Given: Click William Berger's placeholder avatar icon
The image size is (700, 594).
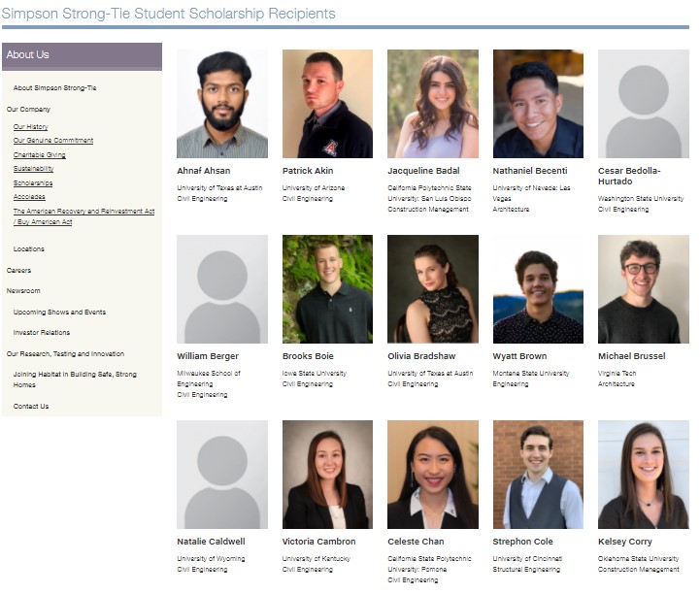Looking at the screenshot, I should click(222, 289).
